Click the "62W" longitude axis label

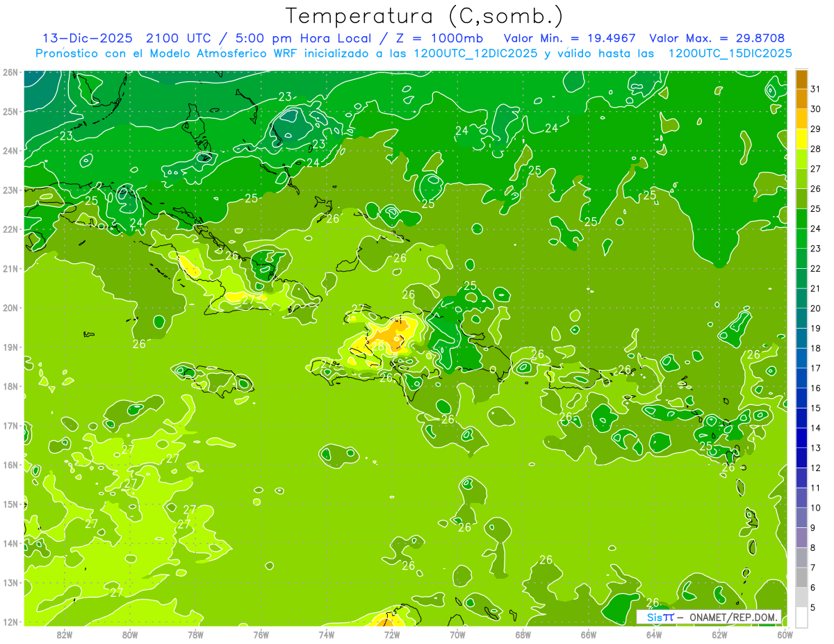[719, 634]
